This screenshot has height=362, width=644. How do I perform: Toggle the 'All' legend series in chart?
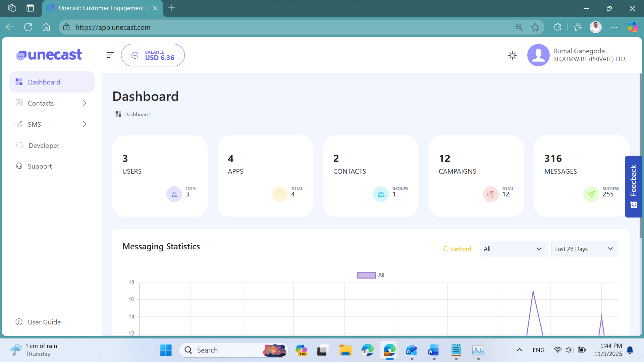(x=366, y=275)
